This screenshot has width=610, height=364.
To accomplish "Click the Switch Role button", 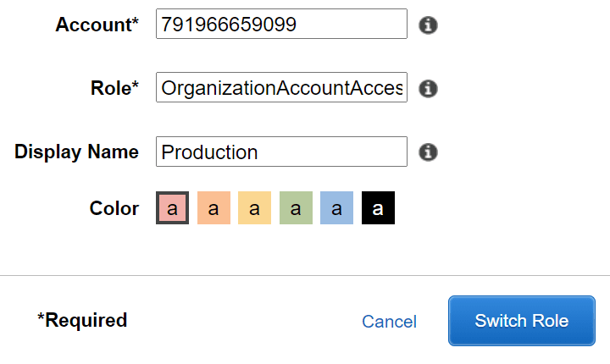I will pos(521,321).
